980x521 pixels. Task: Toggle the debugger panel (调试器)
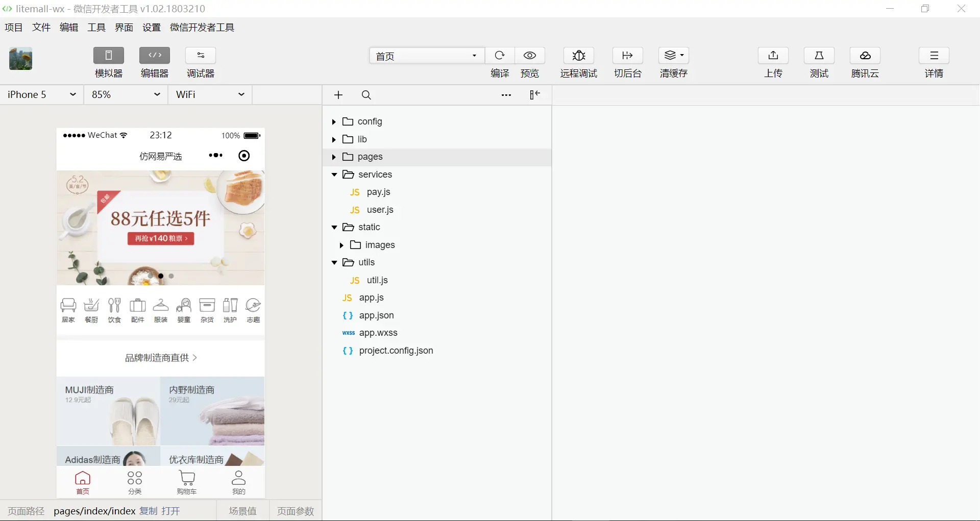click(x=201, y=55)
